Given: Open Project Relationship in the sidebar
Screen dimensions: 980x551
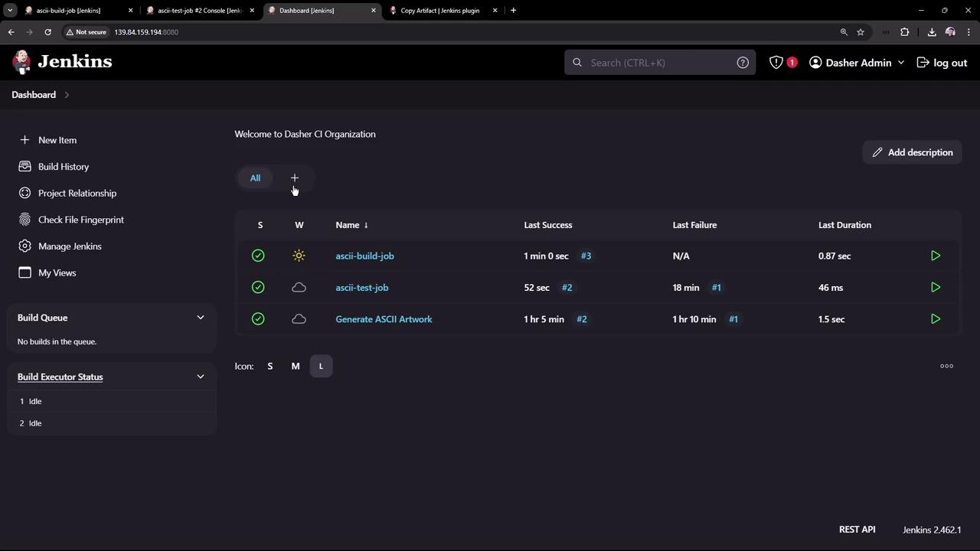Looking at the screenshot, I should pyautogui.click(x=67, y=194).
